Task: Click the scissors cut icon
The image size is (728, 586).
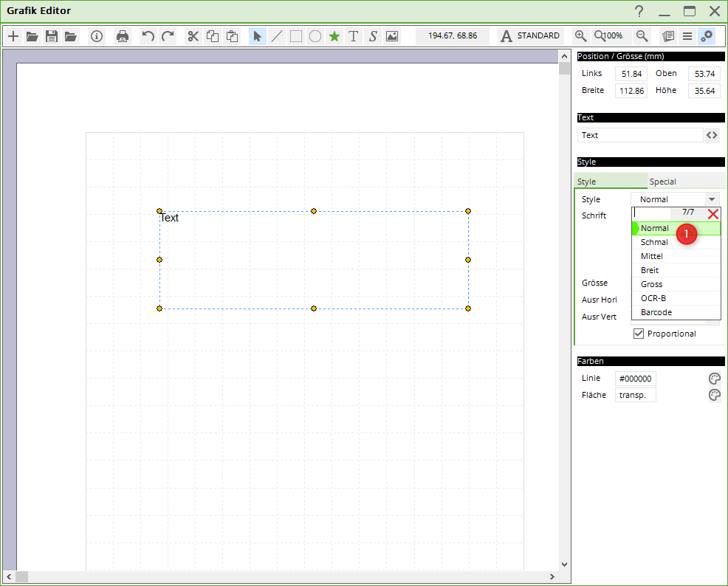Action: 193,36
